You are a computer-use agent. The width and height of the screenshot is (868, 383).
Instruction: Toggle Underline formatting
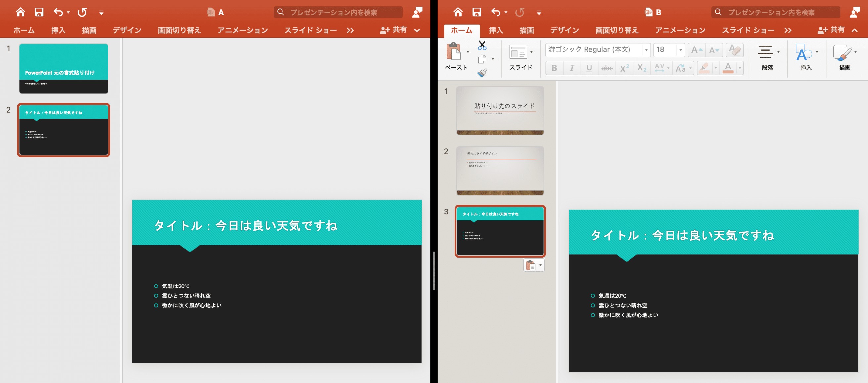coord(589,68)
